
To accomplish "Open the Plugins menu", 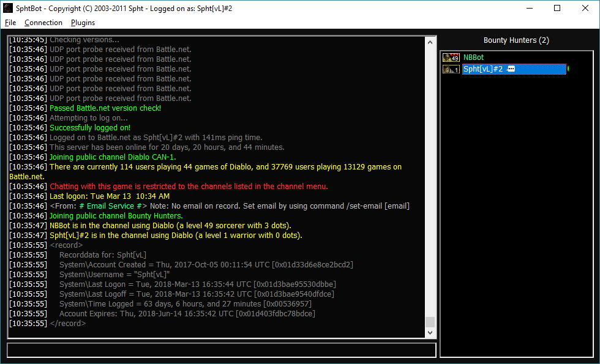I will pyautogui.click(x=83, y=23).
